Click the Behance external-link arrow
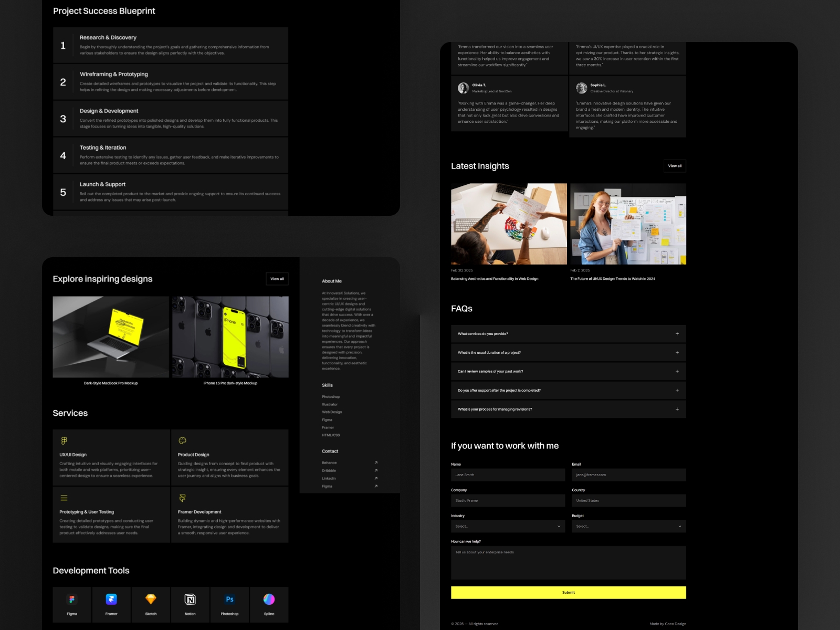840x630 pixels. point(376,463)
